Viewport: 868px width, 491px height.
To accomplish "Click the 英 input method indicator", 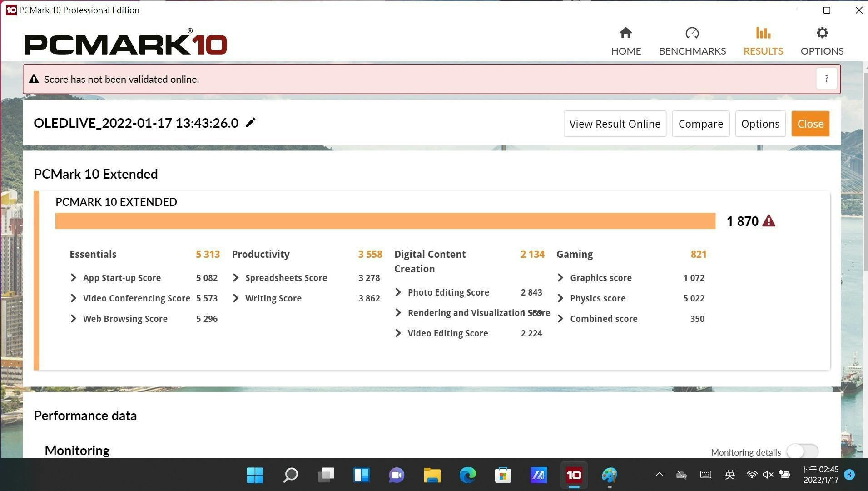I will coord(729,475).
